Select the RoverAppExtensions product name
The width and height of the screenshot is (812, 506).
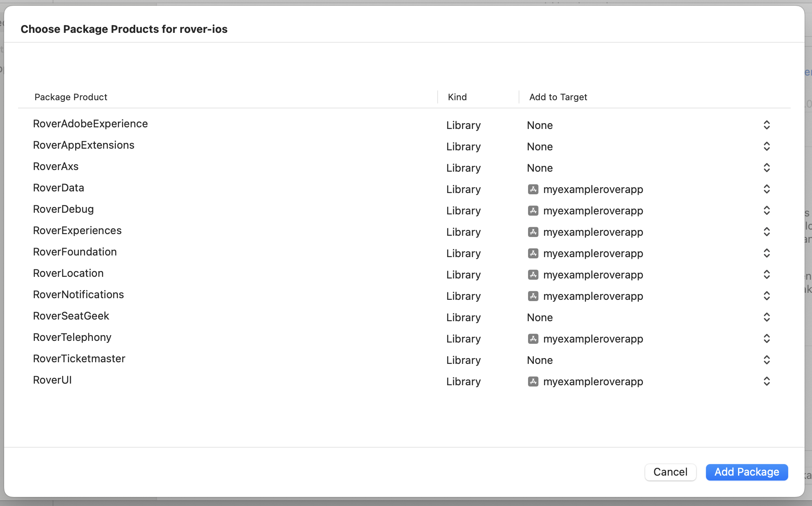(x=84, y=145)
